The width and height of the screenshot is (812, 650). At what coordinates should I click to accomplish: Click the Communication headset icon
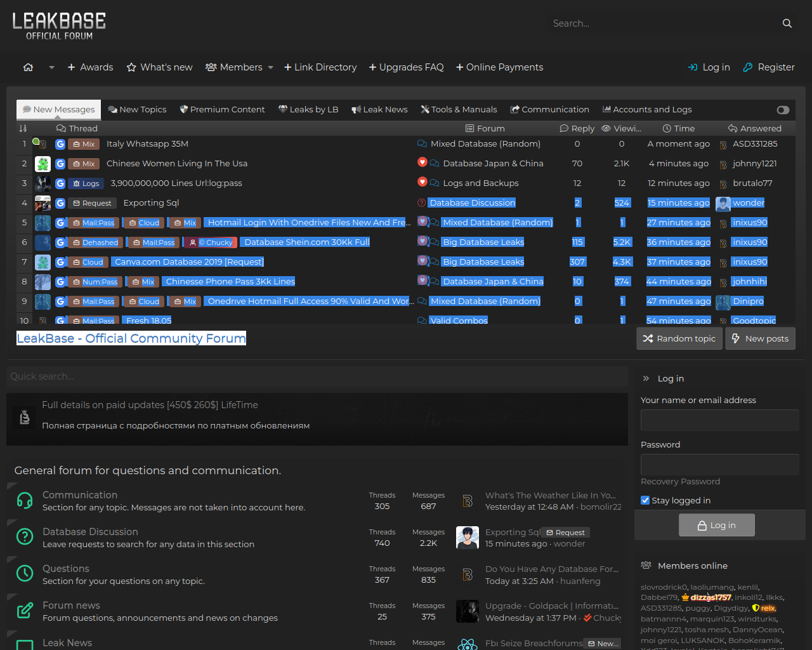coord(25,500)
